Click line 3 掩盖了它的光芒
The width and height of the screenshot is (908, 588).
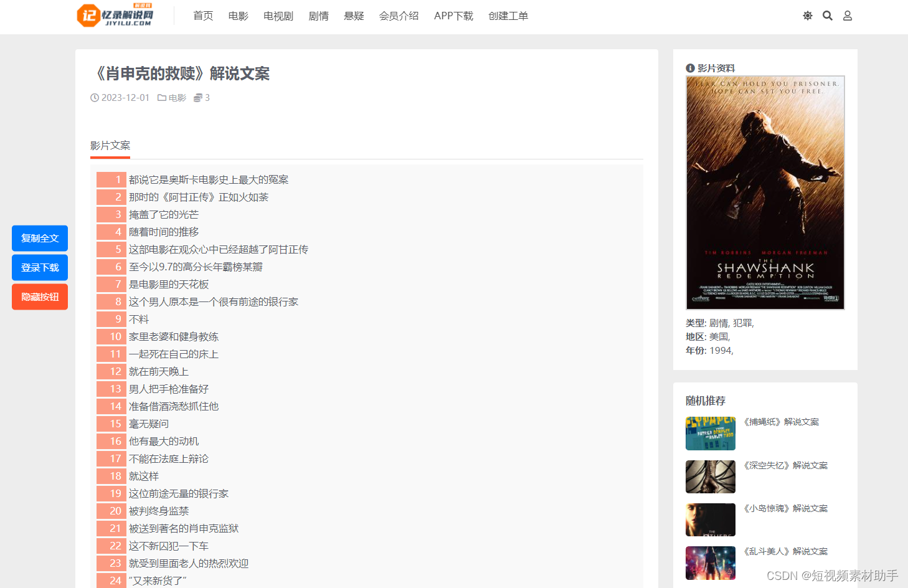(164, 215)
